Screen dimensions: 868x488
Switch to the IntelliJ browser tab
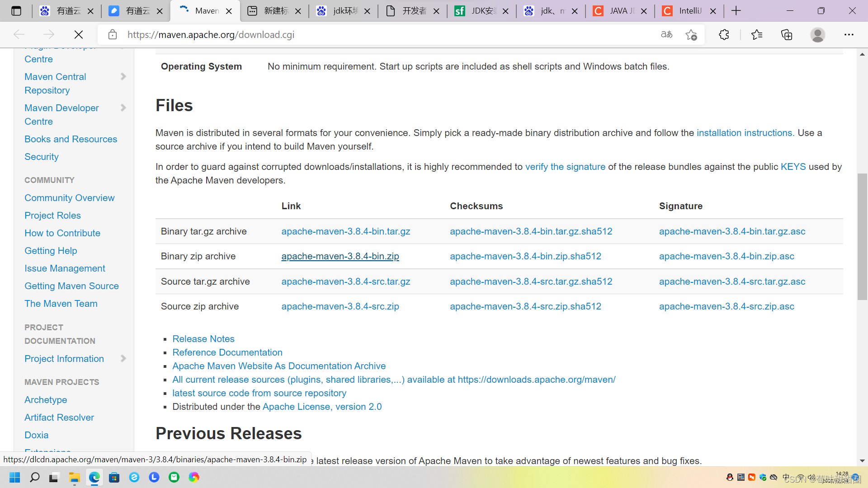tap(687, 11)
